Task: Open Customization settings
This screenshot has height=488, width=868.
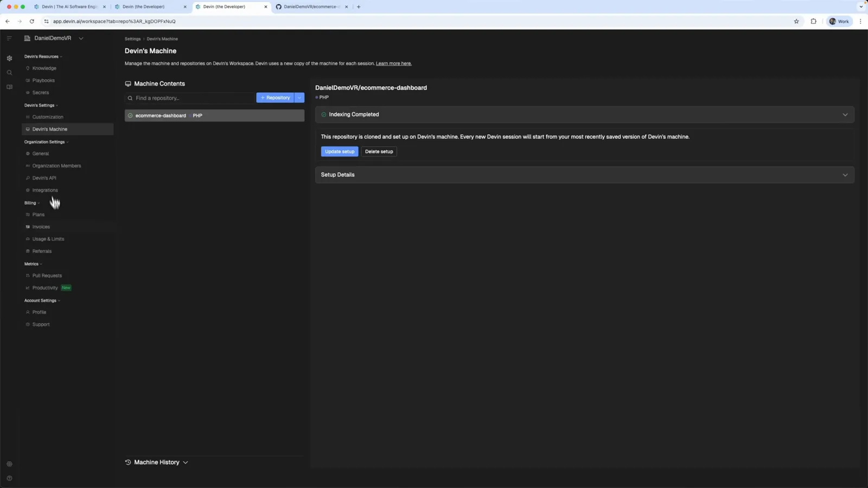Action: (68, 117)
